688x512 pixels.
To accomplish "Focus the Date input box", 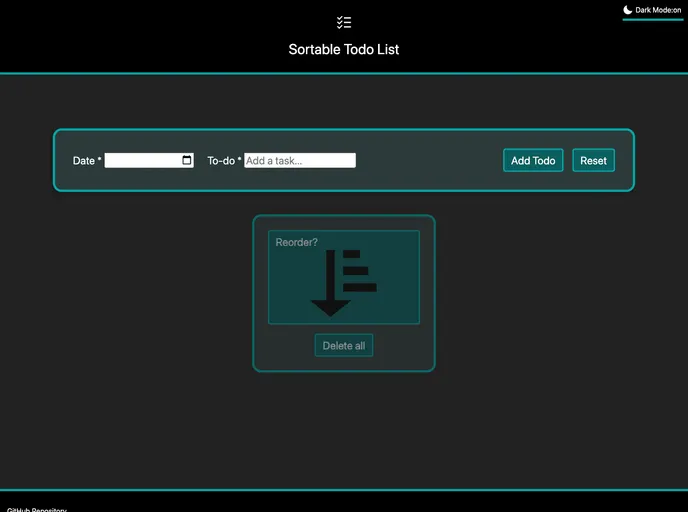I will (142, 160).
